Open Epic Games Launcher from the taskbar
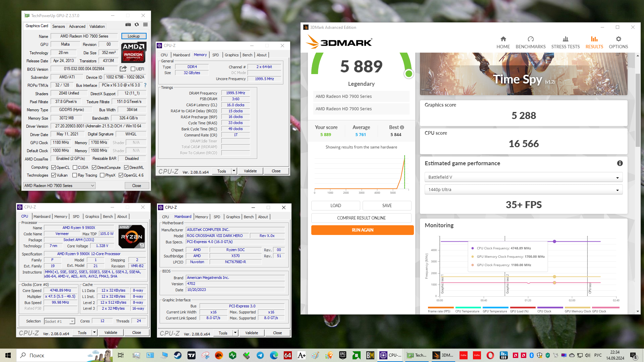 (x=342, y=355)
